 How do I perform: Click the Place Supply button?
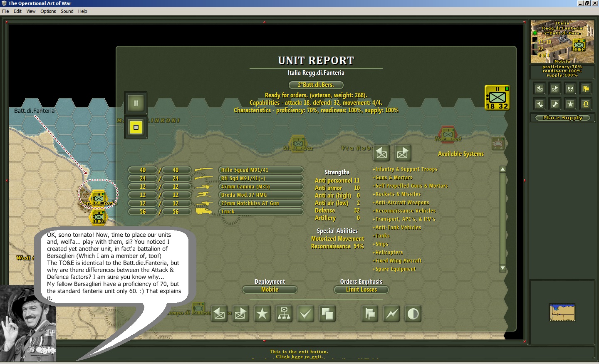tap(562, 118)
